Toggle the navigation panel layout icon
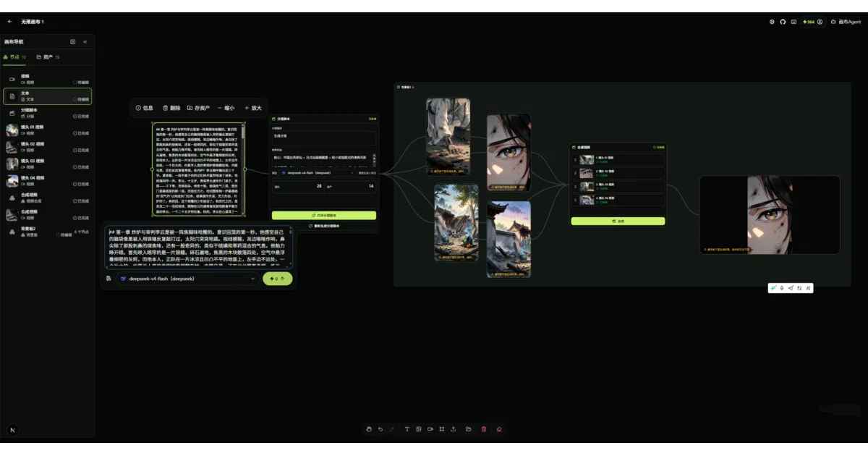868x456 pixels. point(73,42)
